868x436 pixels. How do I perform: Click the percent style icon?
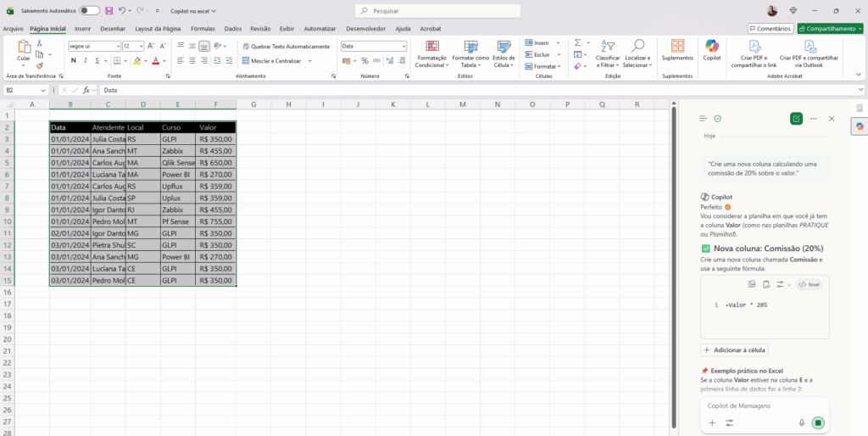tap(364, 61)
